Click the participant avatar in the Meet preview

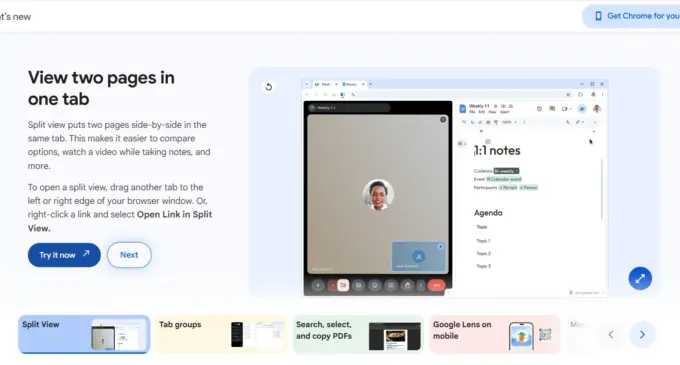coord(378,195)
